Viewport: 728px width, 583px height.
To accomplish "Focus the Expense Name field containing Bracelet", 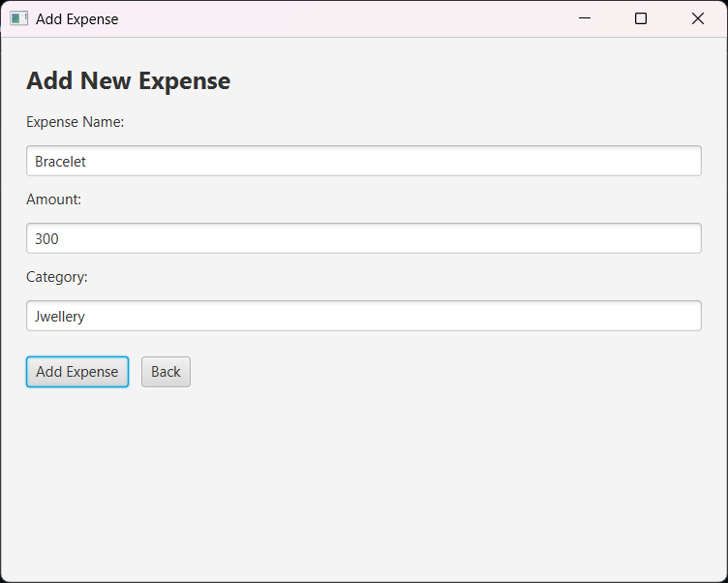I will click(x=364, y=161).
